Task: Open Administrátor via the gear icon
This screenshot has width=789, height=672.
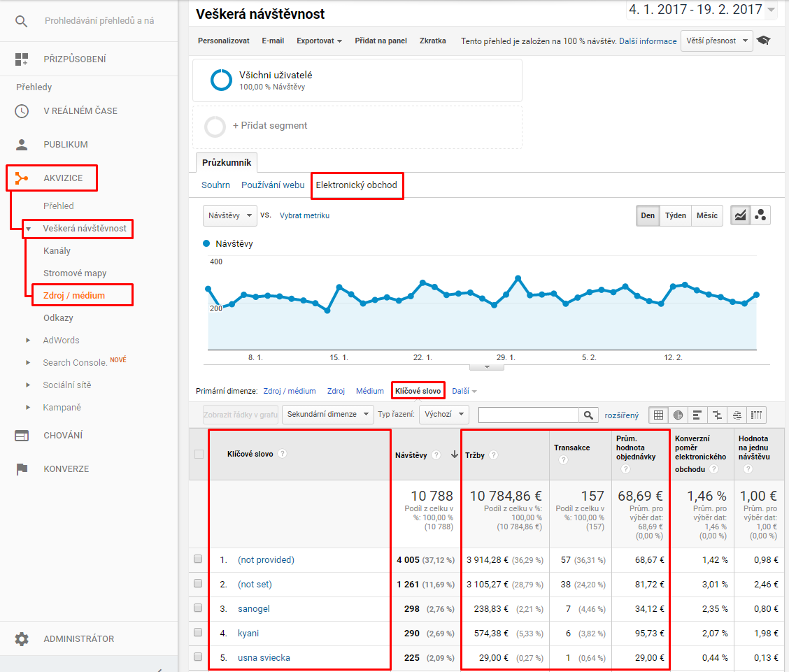Action: point(22,639)
